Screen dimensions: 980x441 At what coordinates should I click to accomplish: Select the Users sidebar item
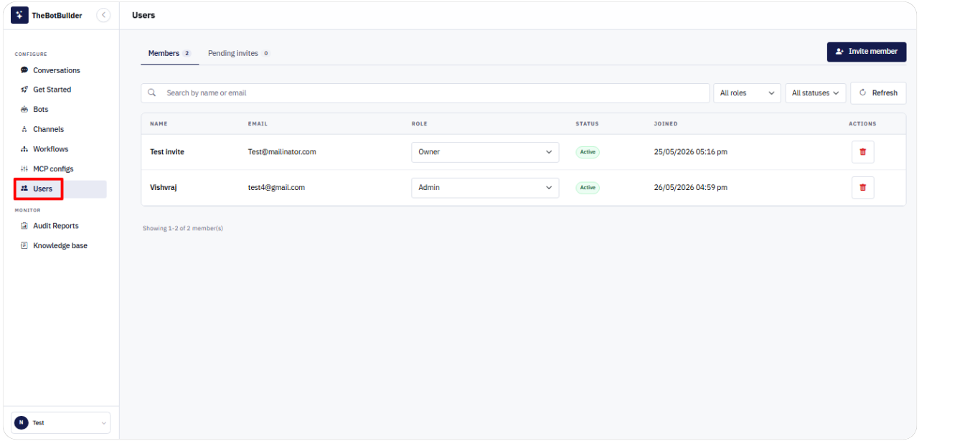click(x=60, y=189)
